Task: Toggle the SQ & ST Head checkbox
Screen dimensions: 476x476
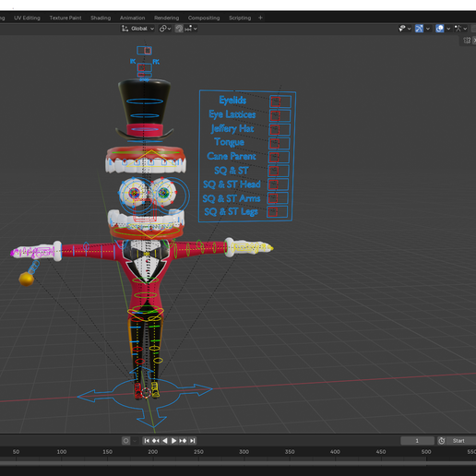Action: pyautogui.click(x=278, y=184)
